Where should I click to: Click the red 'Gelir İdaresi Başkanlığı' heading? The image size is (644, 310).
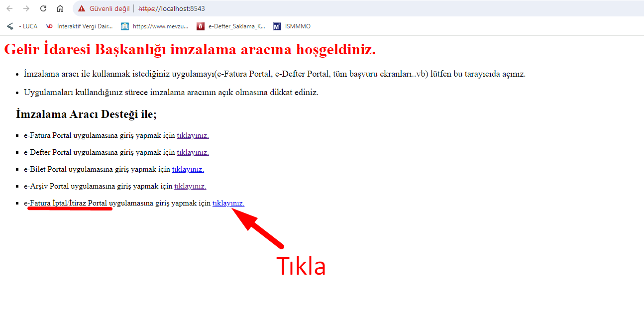[190, 50]
